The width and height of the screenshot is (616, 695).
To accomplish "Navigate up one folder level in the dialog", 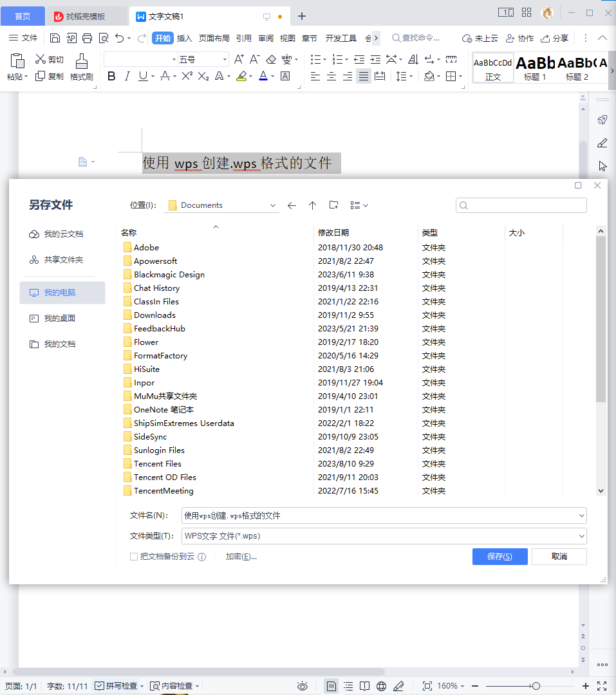I will (x=312, y=205).
